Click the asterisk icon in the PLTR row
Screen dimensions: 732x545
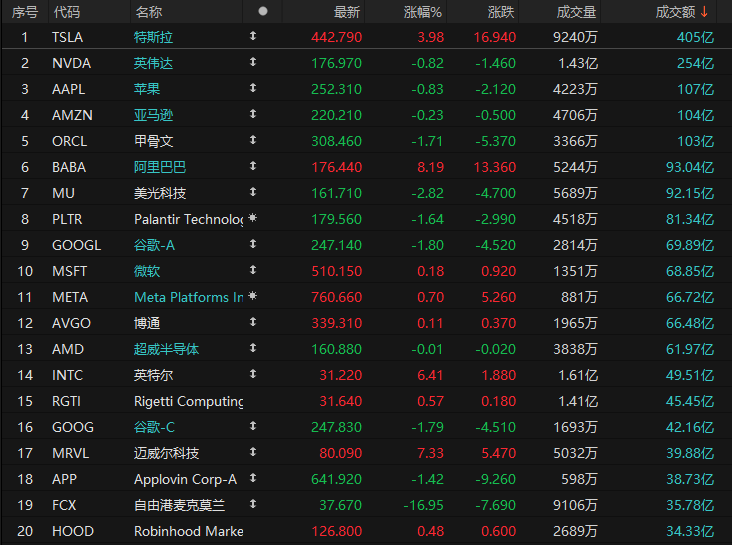click(x=253, y=218)
